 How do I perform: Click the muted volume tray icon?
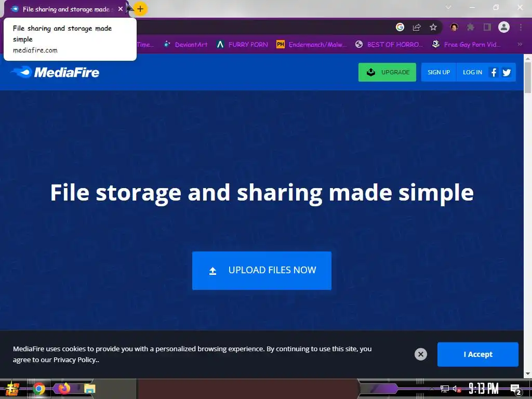(457, 389)
